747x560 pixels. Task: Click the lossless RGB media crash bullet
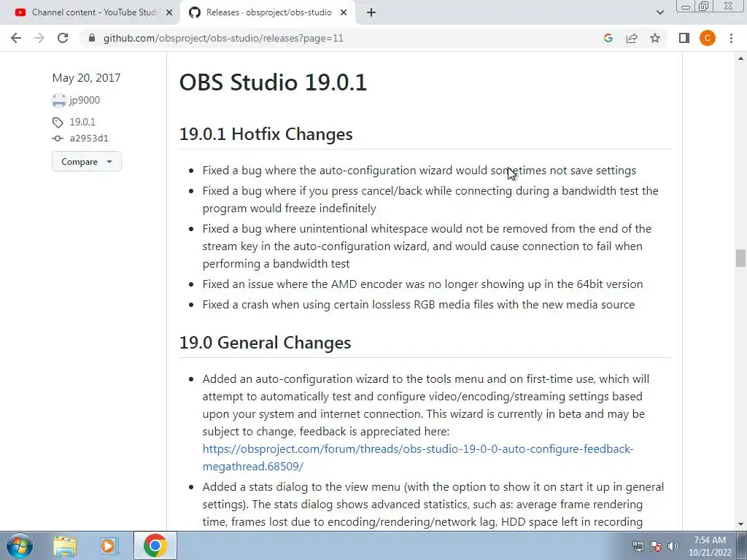418,305
